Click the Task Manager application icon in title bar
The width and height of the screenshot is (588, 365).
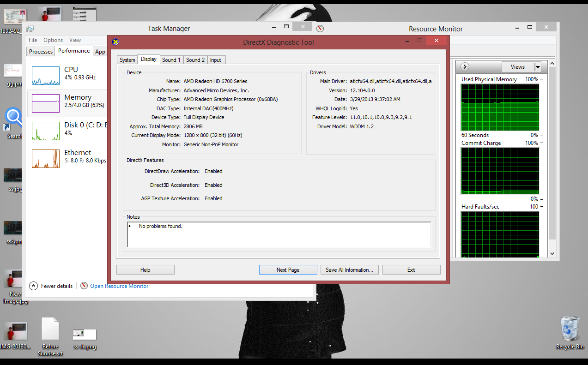[x=30, y=28]
